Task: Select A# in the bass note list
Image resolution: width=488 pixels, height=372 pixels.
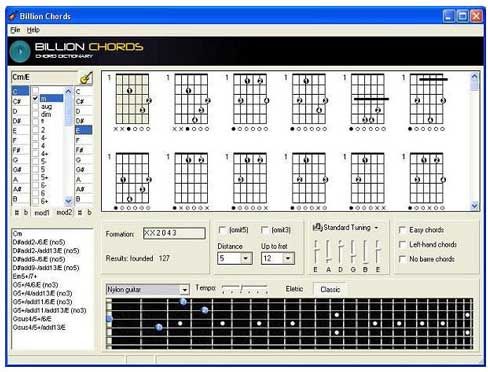Action: (83, 189)
